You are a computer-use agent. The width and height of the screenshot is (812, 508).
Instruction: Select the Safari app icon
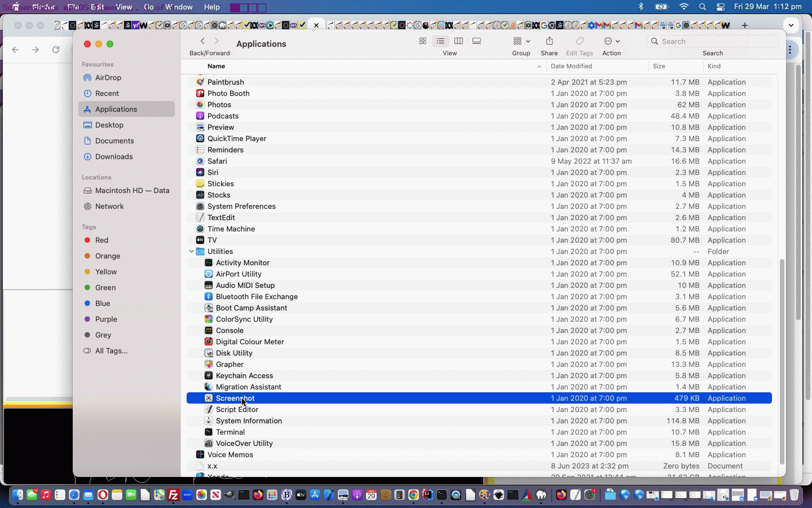click(200, 161)
